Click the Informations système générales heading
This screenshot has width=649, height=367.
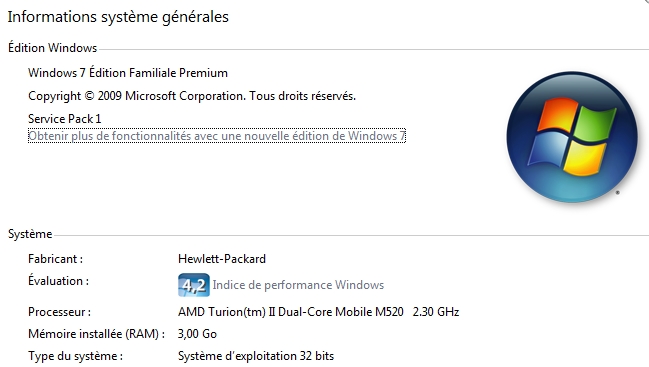click(x=118, y=17)
